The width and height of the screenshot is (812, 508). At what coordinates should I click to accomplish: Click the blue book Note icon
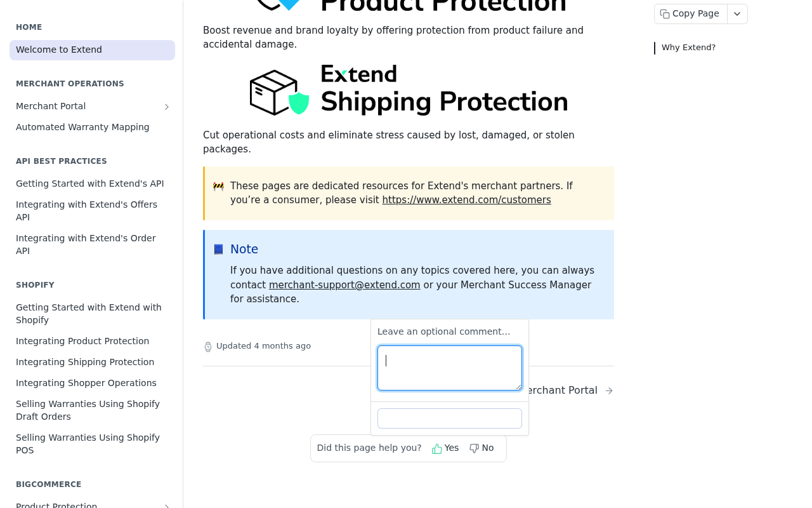point(218,250)
